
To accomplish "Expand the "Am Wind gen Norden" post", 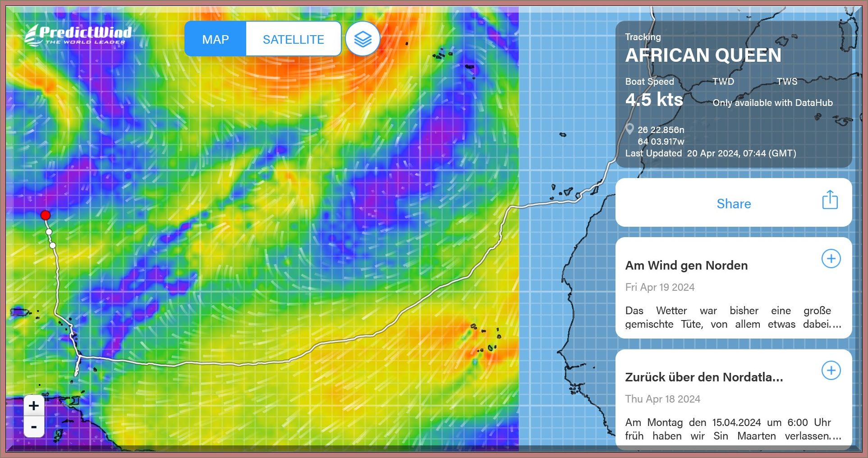I will [831, 259].
